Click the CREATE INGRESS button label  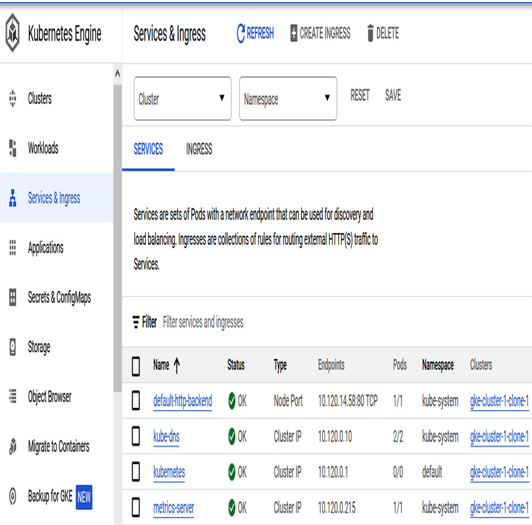325,33
